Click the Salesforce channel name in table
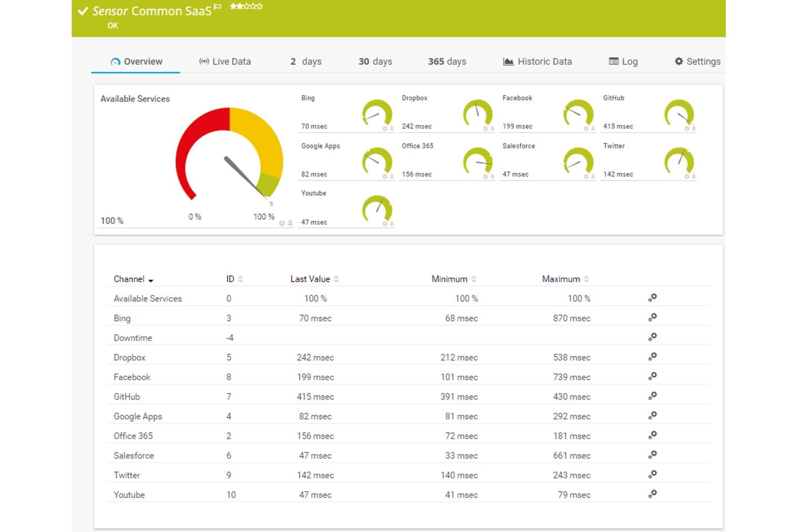798x532 pixels. [134, 455]
